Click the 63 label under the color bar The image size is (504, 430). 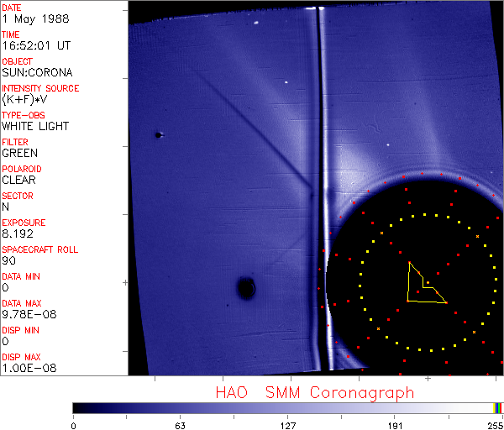pos(180,425)
